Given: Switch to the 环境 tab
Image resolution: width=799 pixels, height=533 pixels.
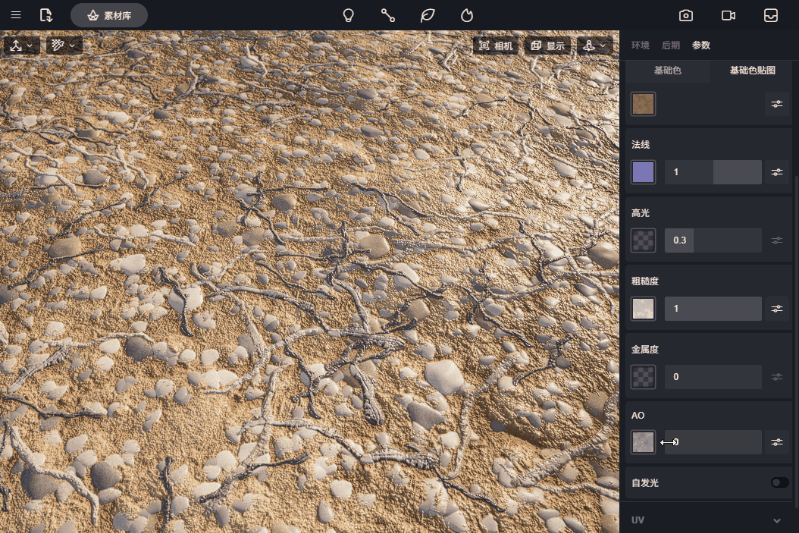Looking at the screenshot, I should point(641,45).
